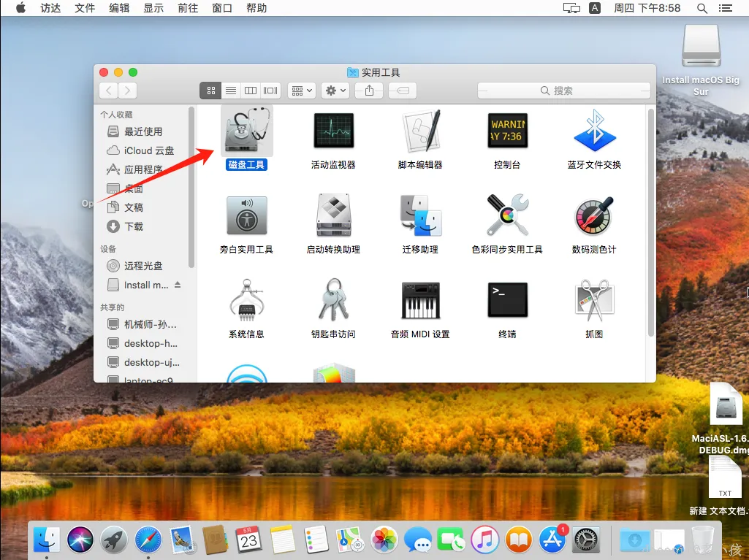Open Digital Color Meter (数码测色计)

(x=594, y=215)
